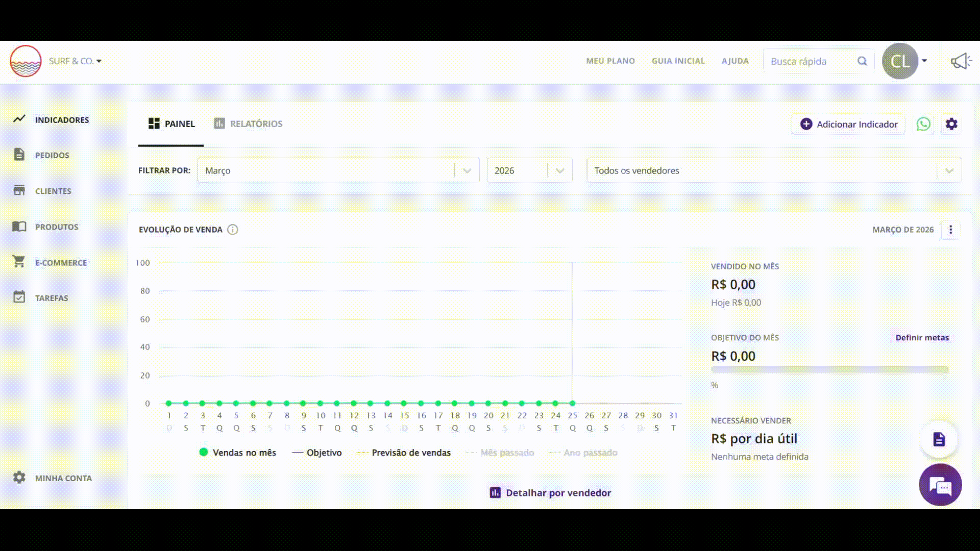Open WhatsApp integration icon
The image size is (980, 551).
[923, 124]
